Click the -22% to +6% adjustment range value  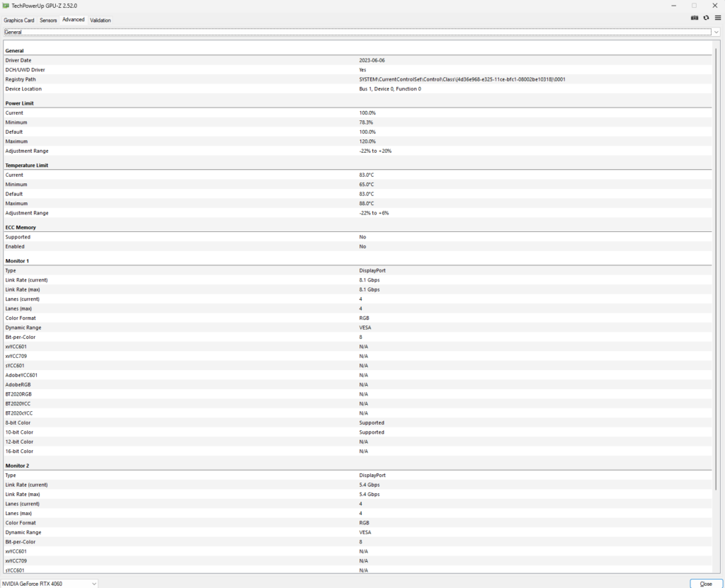(x=374, y=213)
